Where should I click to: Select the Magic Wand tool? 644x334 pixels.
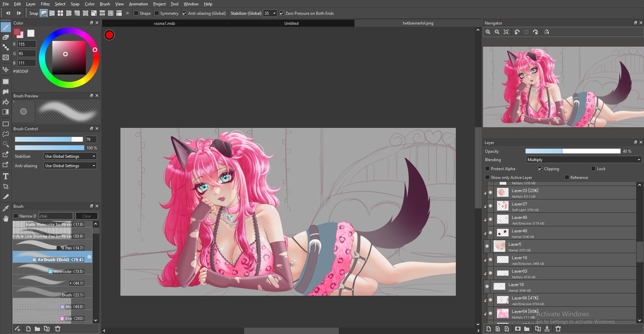pyautogui.click(x=5, y=144)
